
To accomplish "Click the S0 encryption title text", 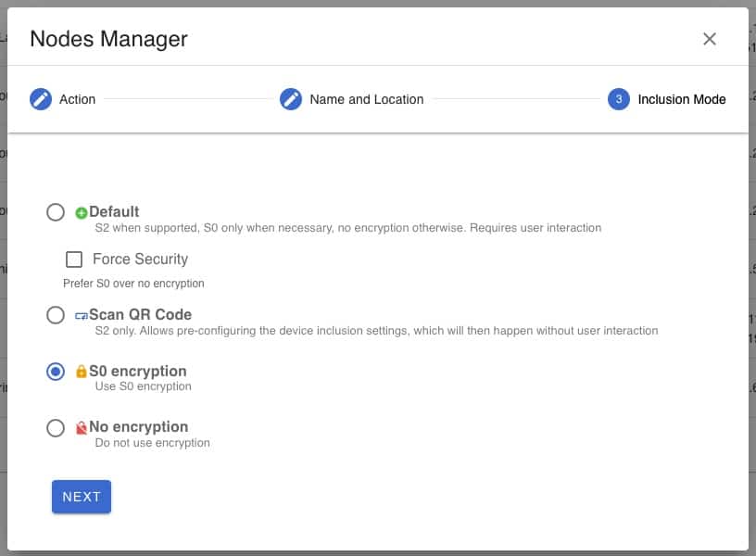I will pyautogui.click(x=138, y=371).
